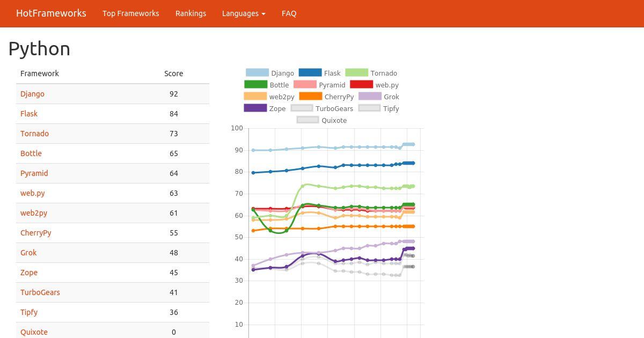This screenshot has height=338, width=644.
Task: Open the TurboGears framework link
Action: (x=40, y=292)
